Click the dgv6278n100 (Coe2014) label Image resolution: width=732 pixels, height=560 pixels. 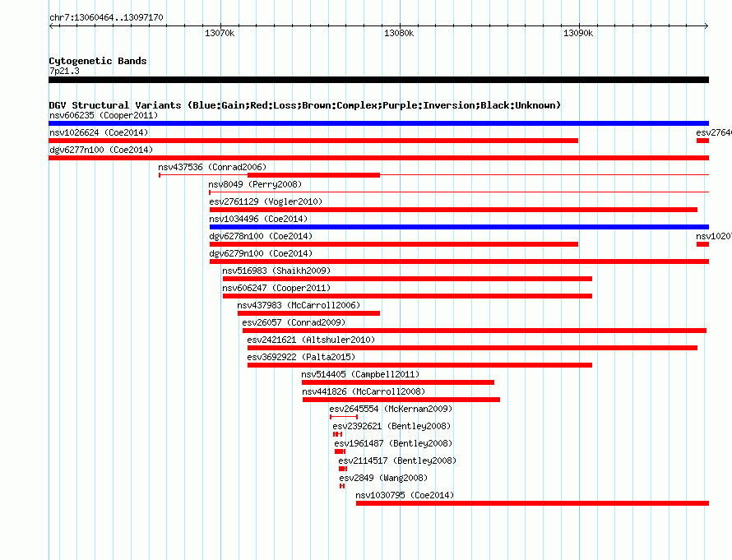[x=261, y=236]
